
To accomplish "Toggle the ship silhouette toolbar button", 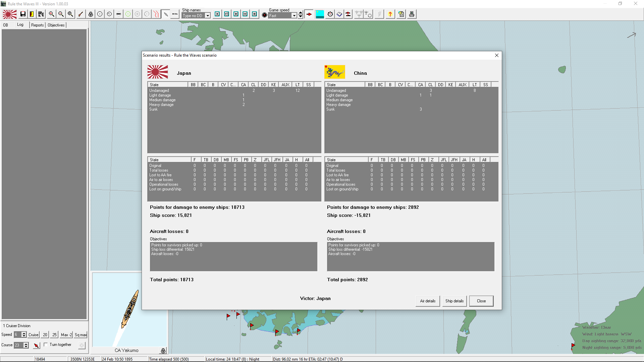I will coord(166,14).
